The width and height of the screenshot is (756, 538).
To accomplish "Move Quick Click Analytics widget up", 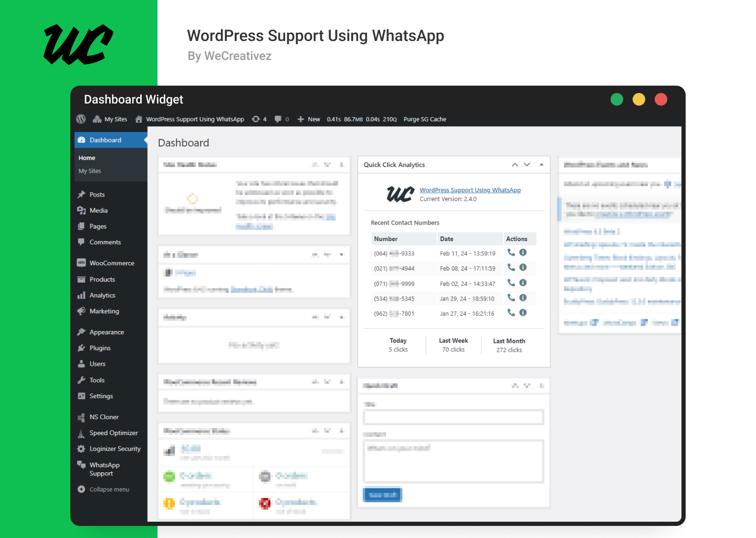I will pos(515,165).
